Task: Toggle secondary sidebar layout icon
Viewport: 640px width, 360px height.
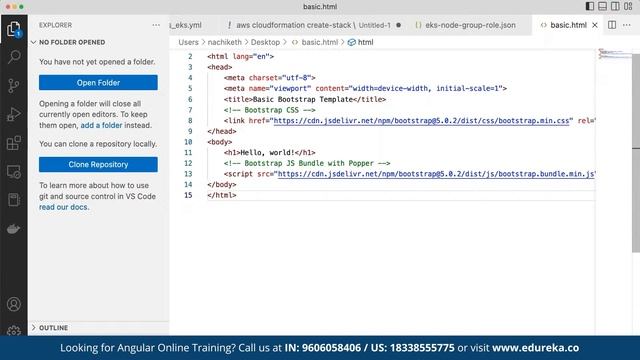Action: [x=615, y=6]
